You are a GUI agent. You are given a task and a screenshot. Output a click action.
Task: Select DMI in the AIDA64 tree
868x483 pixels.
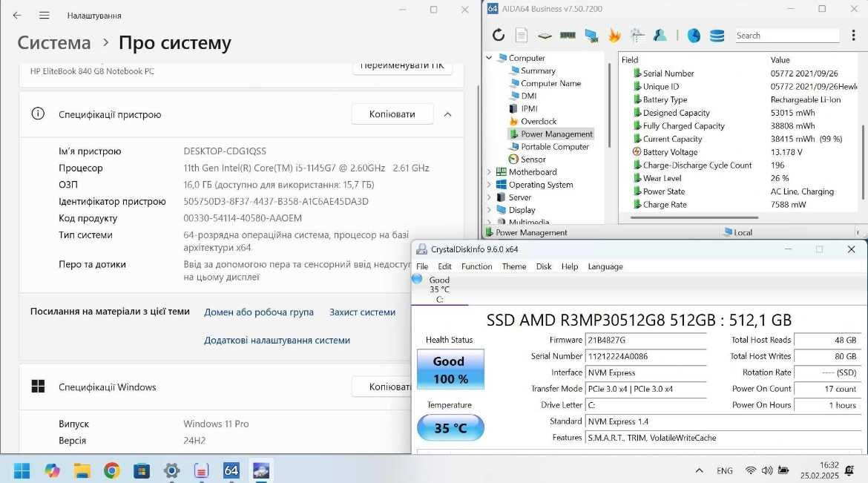pyautogui.click(x=529, y=96)
